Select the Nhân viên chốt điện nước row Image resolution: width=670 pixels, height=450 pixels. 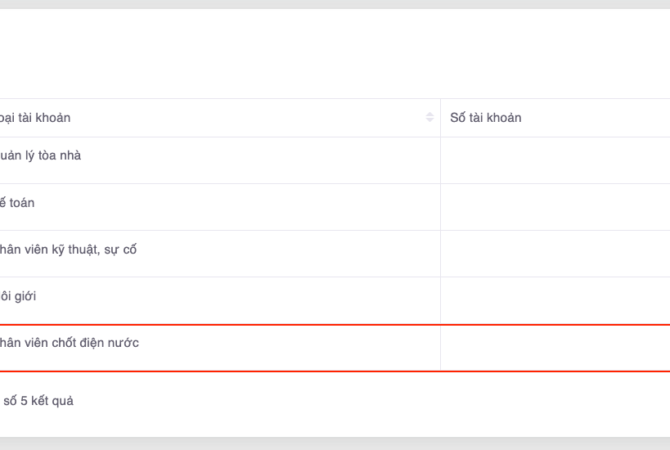pos(70,343)
